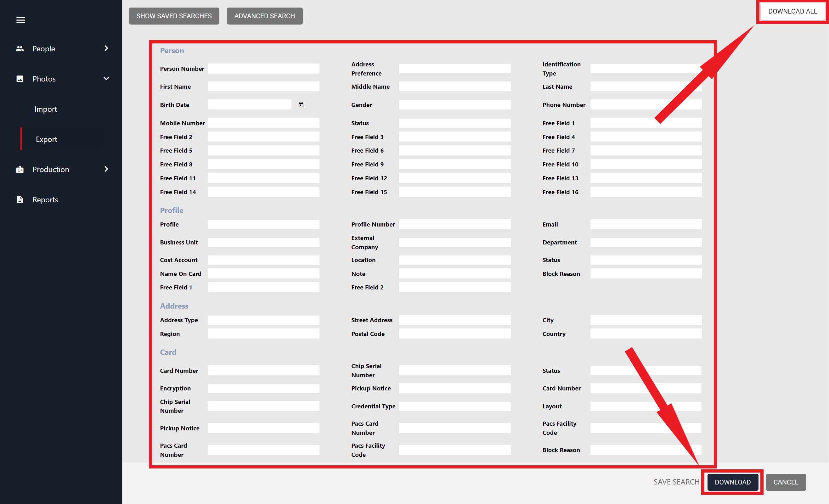Focus the Location input field

point(454,260)
